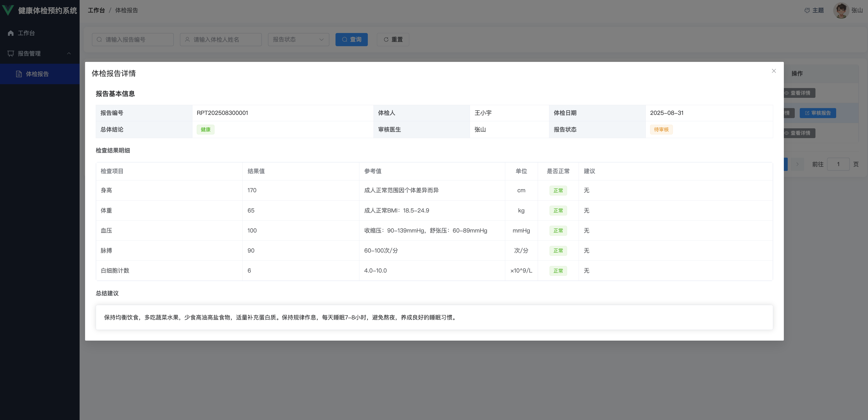The height and width of the screenshot is (420, 868).
Task: Click the search icon in report number field
Action: click(99, 39)
